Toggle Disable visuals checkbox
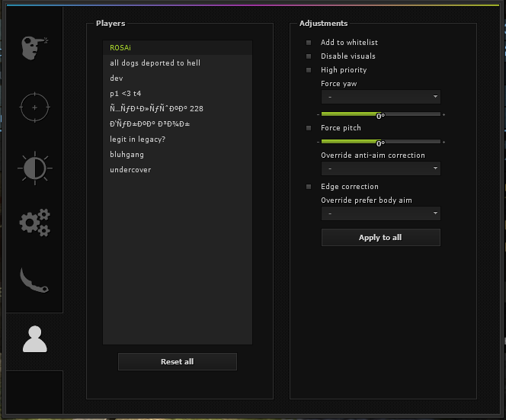 tap(309, 56)
